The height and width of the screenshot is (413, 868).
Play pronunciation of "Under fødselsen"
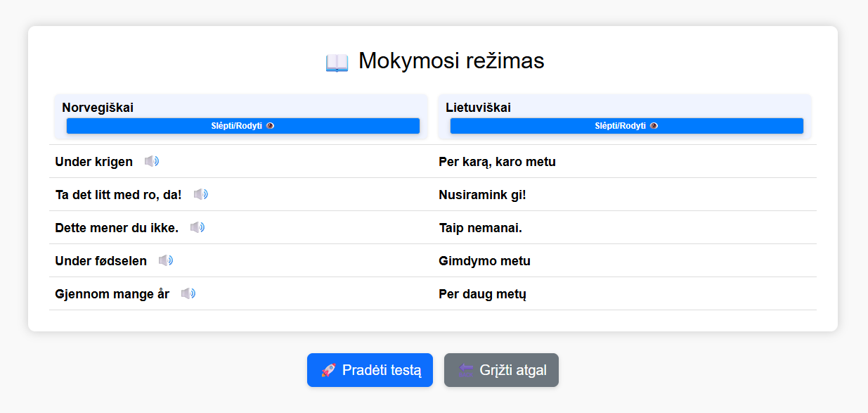point(166,260)
